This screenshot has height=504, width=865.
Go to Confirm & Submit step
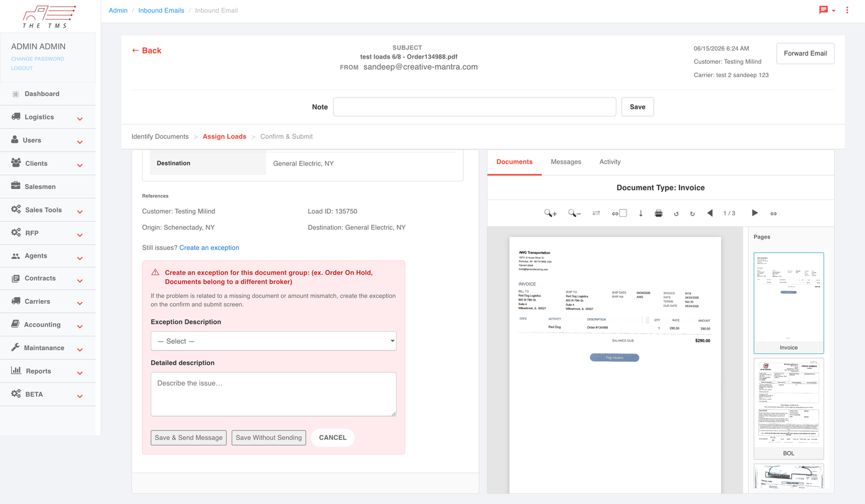(x=287, y=136)
